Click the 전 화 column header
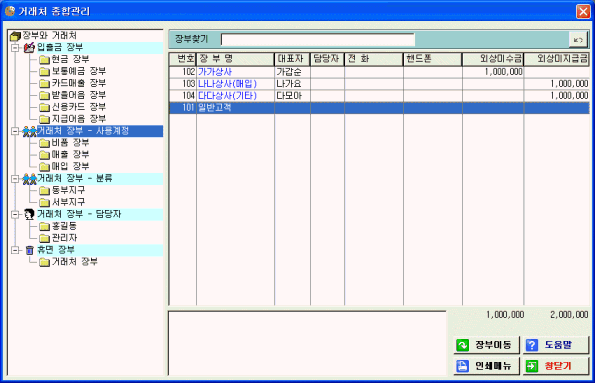 point(374,59)
